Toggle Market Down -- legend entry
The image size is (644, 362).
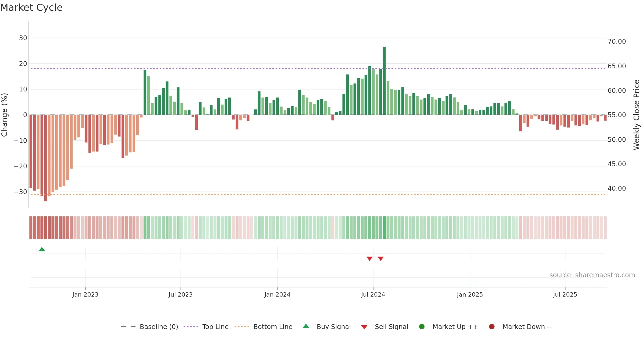(x=520, y=327)
